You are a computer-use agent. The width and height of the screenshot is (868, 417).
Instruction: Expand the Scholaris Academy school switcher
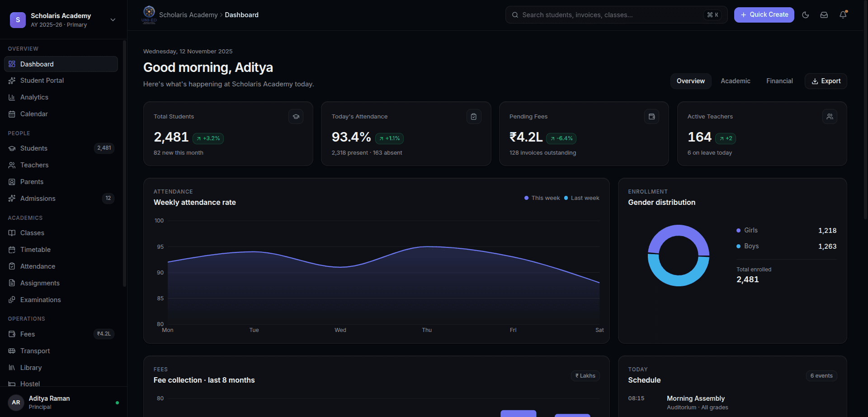point(113,20)
